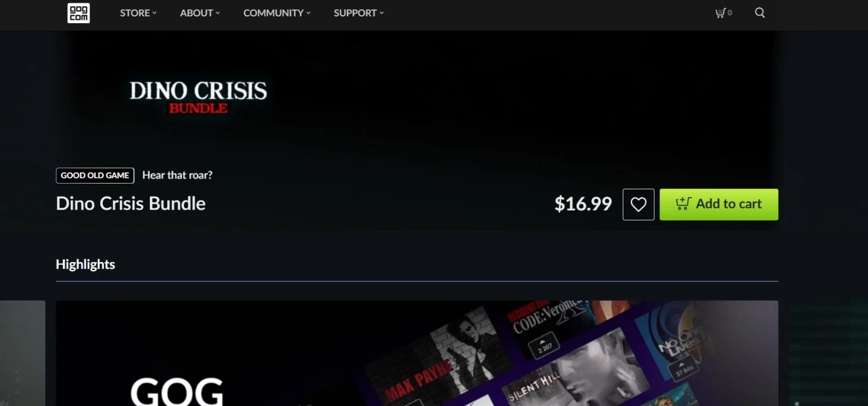Click the Dino Crisis Bundle logo image
This screenshot has width=868, height=406.
[x=198, y=97]
